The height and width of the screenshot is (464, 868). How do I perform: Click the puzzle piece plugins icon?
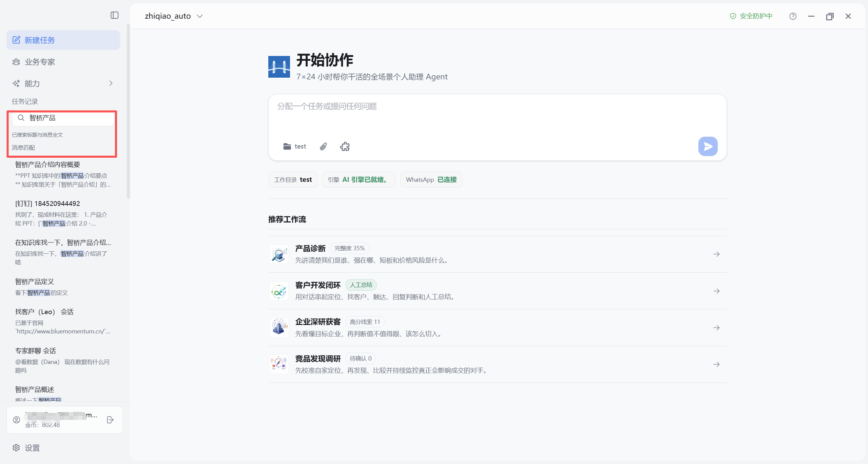[x=345, y=146]
